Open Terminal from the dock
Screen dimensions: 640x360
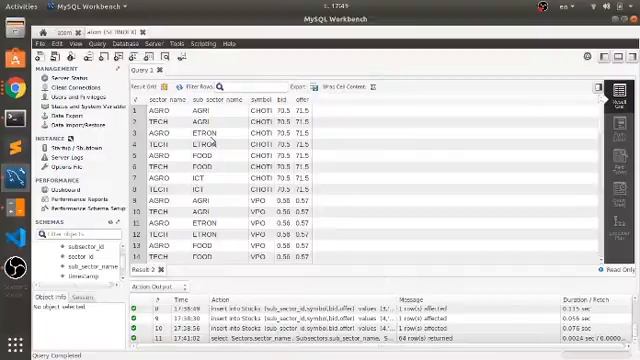click(x=16, y=118)
